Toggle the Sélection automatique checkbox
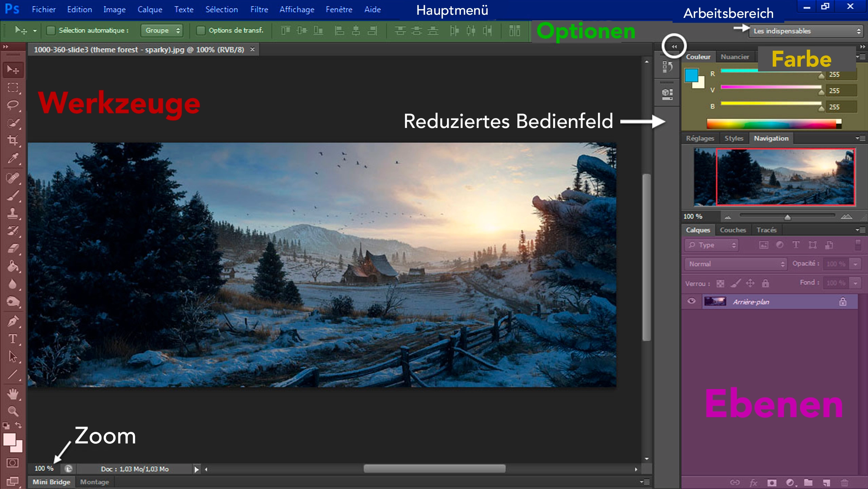 [x=51, y=30]
